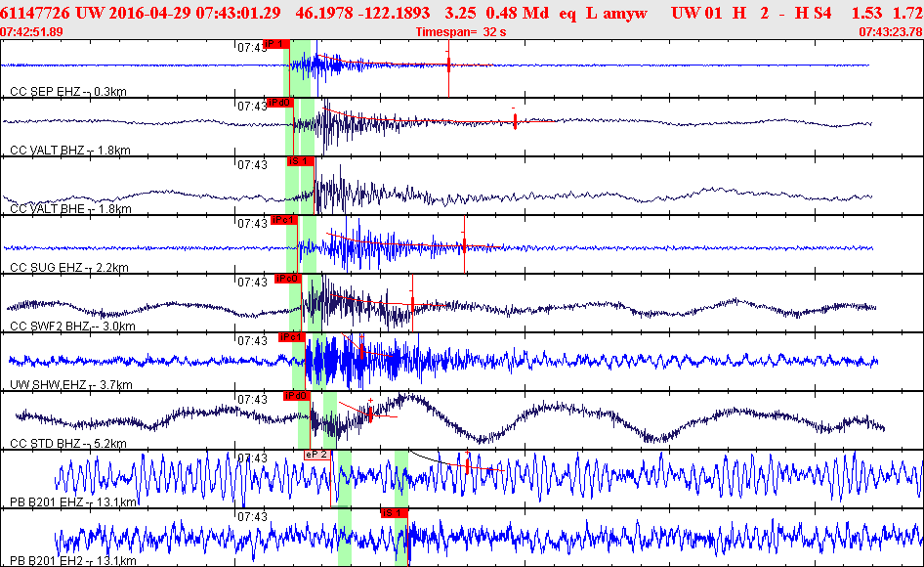Click analyst name amyw in header
The height and width of the screenshot is (567, 924).
(625, 13)
